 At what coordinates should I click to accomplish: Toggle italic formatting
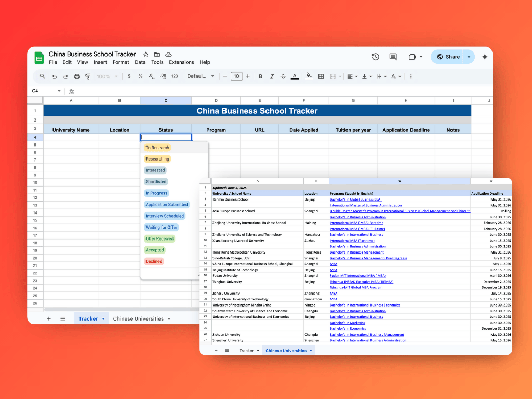pos(271,76)
